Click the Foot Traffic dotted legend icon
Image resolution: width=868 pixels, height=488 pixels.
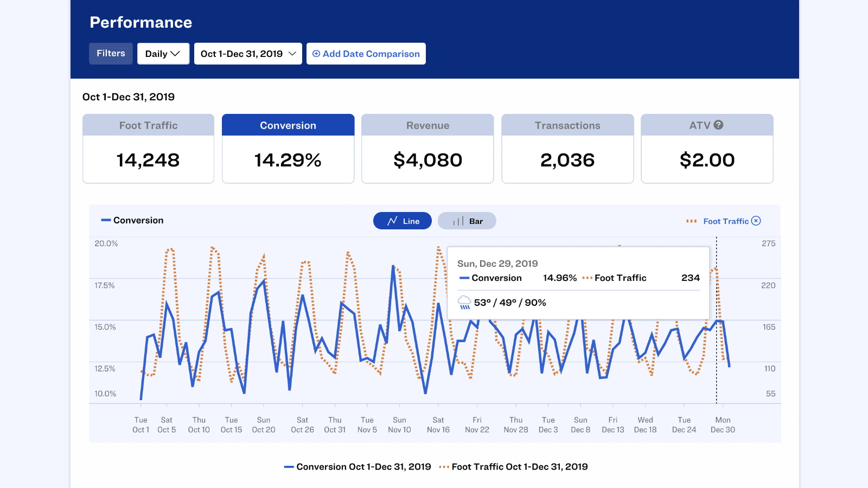(x=692, y=221)
